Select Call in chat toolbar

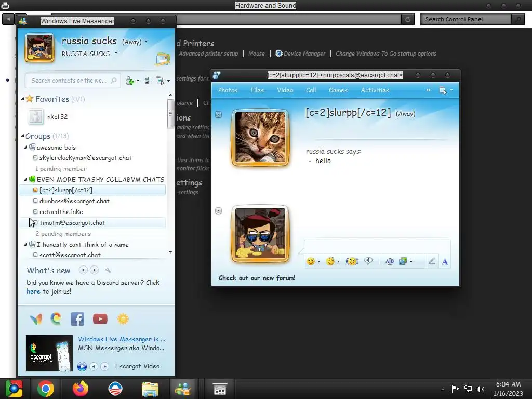(311, 90)
